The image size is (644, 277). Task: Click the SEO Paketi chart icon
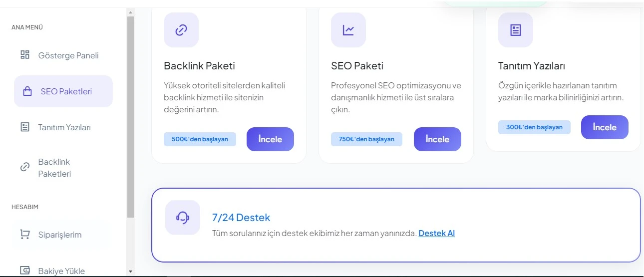click(348, 30)
